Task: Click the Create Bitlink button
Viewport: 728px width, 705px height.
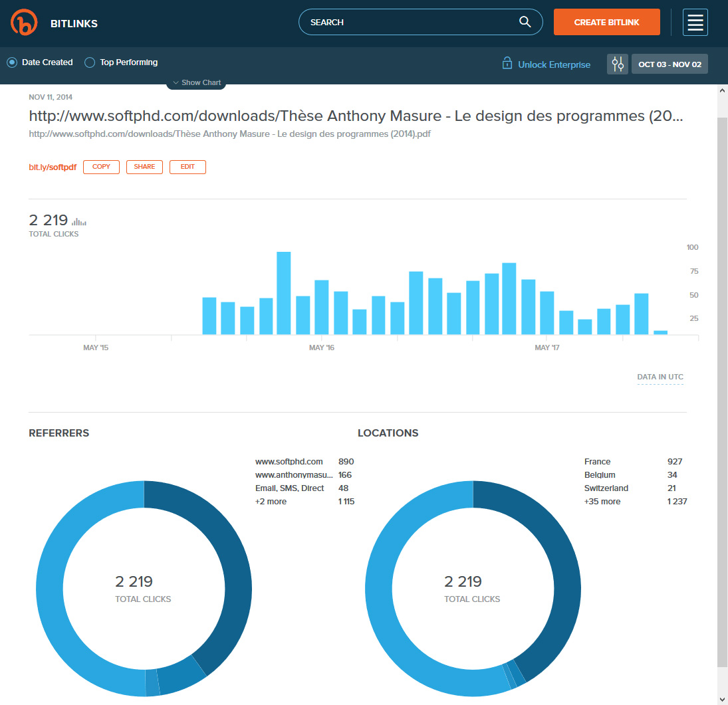Action: point(606,22)
